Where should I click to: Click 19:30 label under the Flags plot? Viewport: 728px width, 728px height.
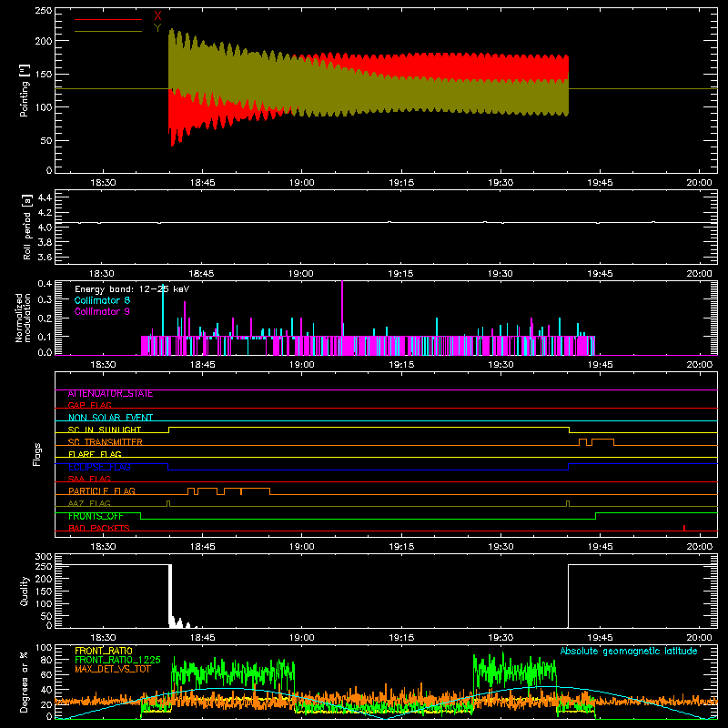pyautogui.click(x=500, y=547)
